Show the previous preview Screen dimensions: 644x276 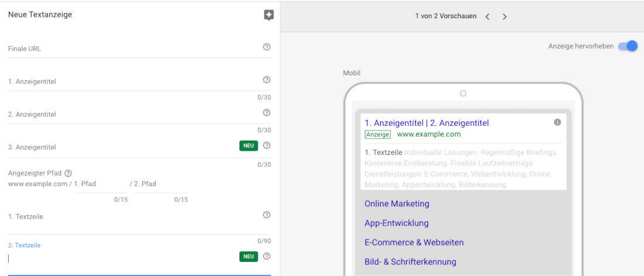[487, 16]
